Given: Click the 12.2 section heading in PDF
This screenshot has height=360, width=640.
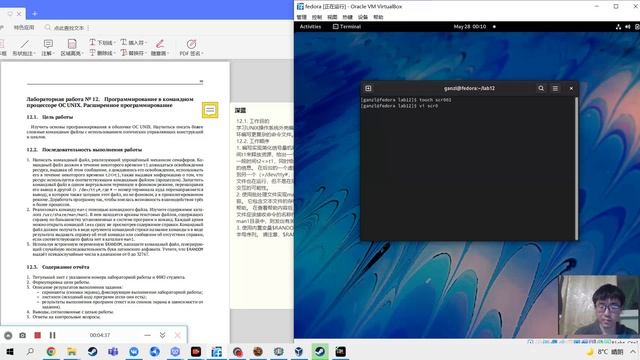Looking at the screenshot, I should tap(84, 150).
